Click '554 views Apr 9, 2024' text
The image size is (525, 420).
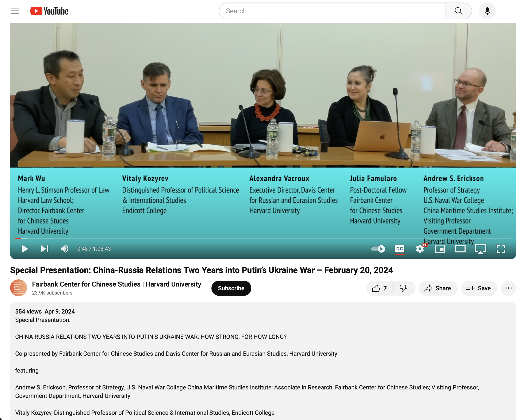(x=45, y=311)
